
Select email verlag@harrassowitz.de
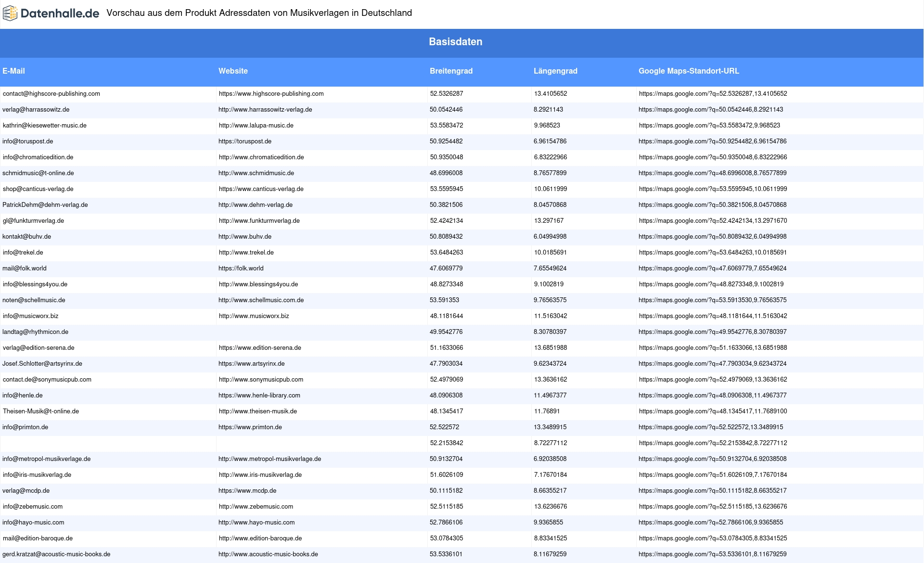coord(36,110)
